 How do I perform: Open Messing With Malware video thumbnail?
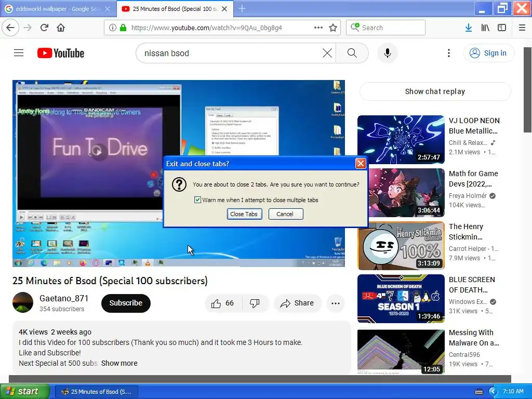(x=401, y=352)
